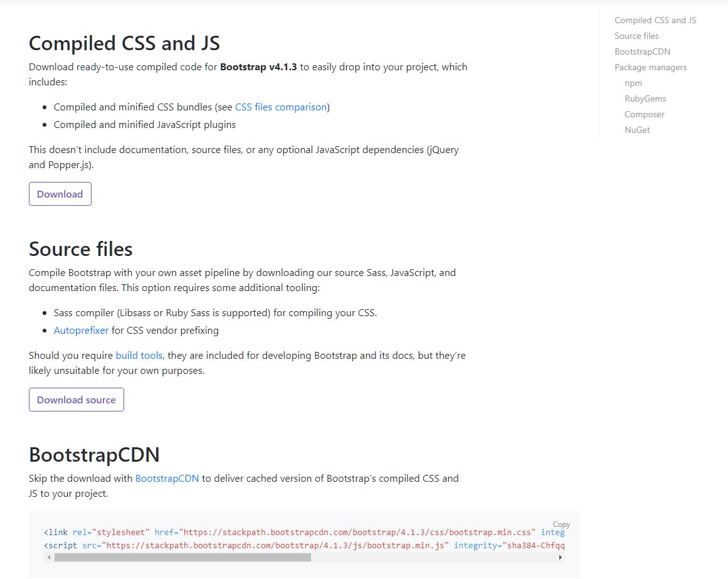Screen dimensions: 728x579
Task: Click the Download source button
Action: [76, 400]
